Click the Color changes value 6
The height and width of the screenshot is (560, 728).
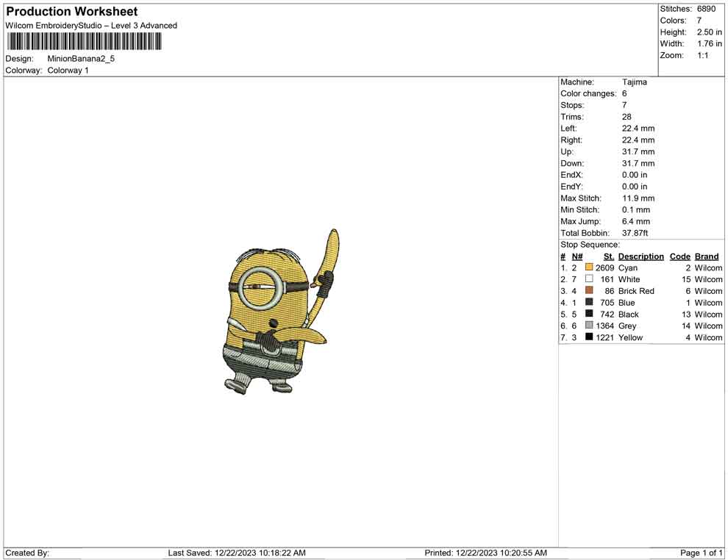[624, 94]
